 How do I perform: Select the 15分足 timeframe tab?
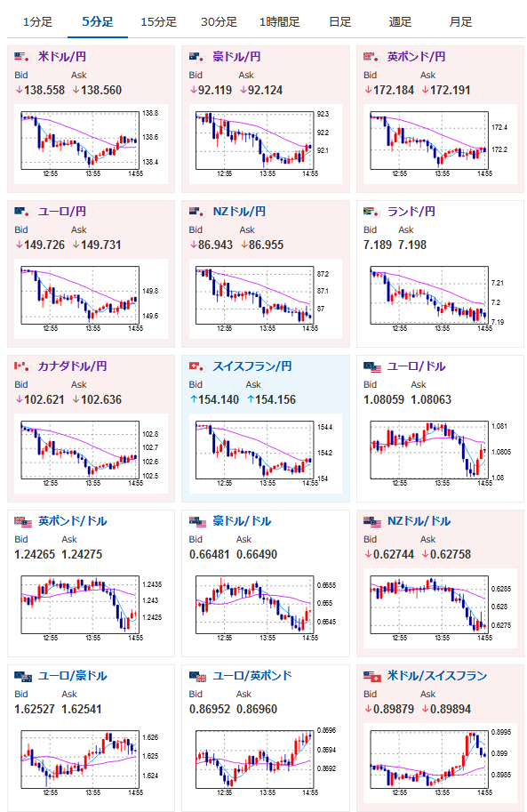coord(158,21)
